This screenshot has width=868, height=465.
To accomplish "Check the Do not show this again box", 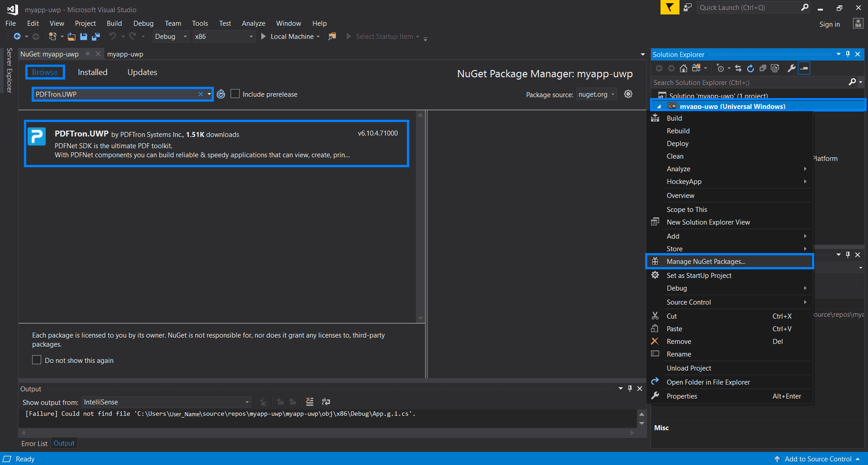I will (37, 360).
